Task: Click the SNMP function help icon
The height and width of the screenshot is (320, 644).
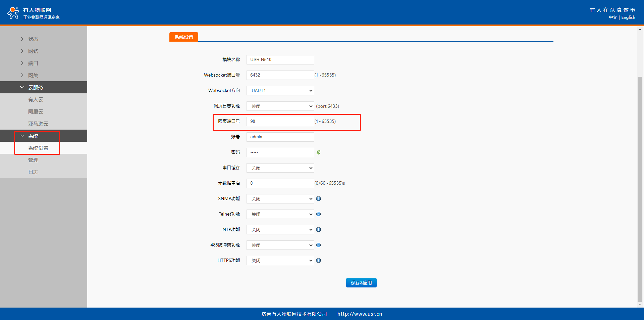Action: [x=318, y=199]
